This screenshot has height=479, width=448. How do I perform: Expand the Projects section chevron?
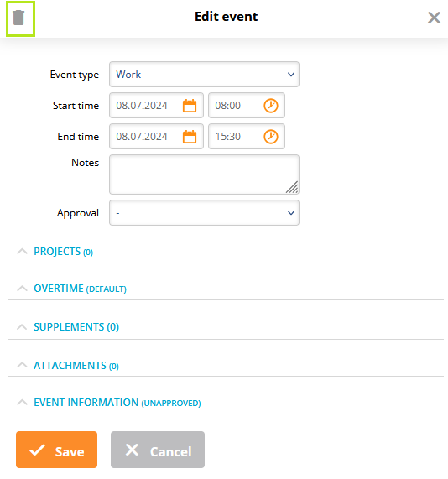coord(22,252)
